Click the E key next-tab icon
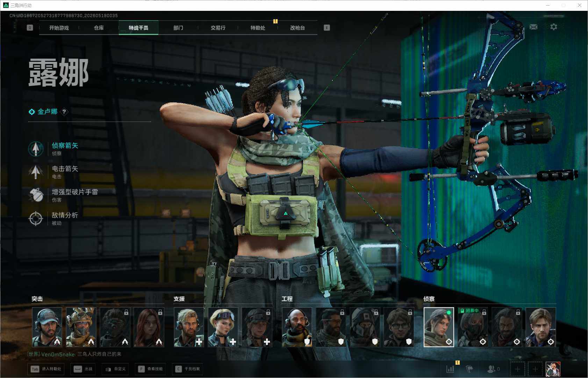Image resolution: width=588 pixels, height=378 pixels. (x=327, y=28)
